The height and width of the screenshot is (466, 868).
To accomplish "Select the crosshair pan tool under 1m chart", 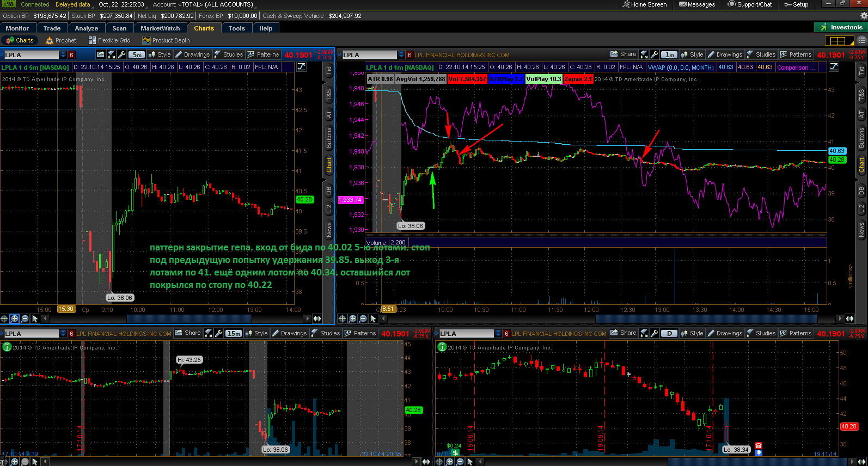I will click(x=342, y=318).
